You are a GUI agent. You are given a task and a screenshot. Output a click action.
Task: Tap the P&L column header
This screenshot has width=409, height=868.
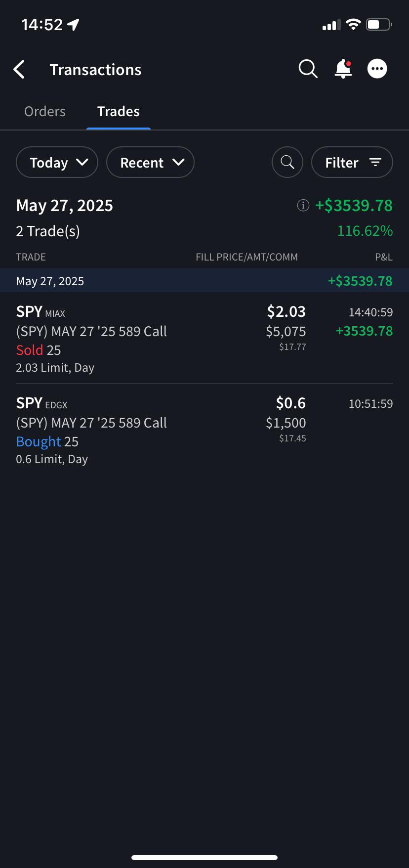pyautogui.click(x=384, y=257)
